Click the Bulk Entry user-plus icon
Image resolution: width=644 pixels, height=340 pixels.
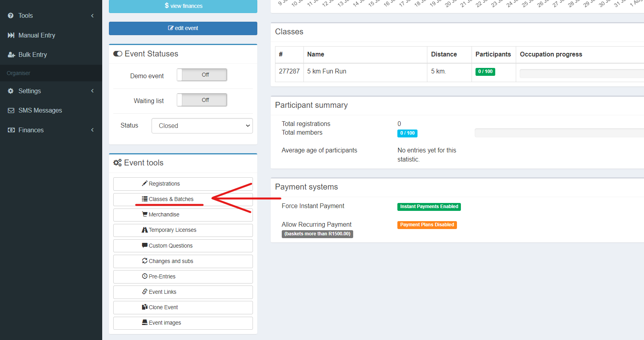(x=11, y=54)
